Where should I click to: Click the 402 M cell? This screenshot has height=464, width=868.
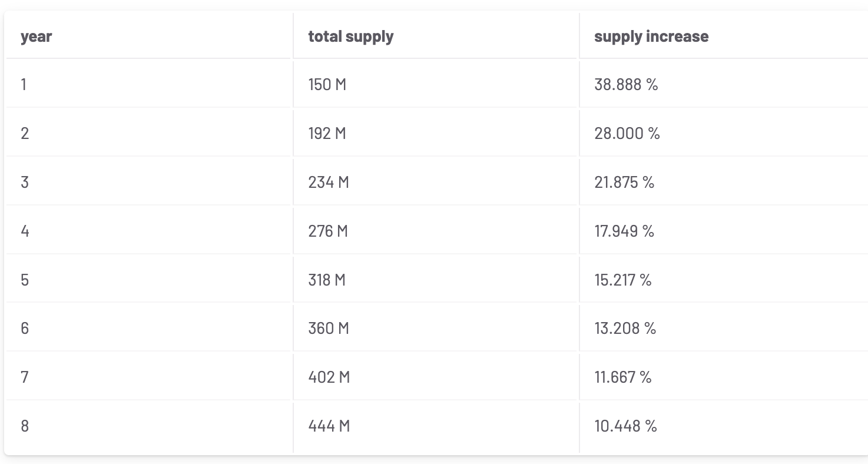coord(329,377)
